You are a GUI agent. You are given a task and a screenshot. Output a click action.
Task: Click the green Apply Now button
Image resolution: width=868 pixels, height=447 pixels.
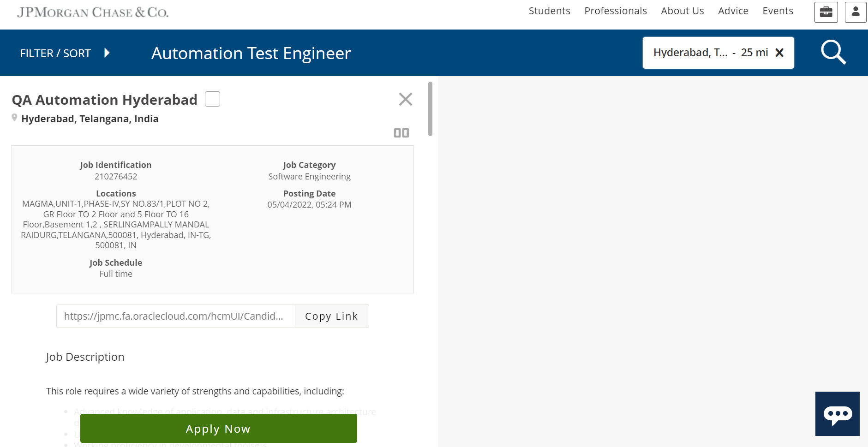pyautogui.click(x=218, y=429)
